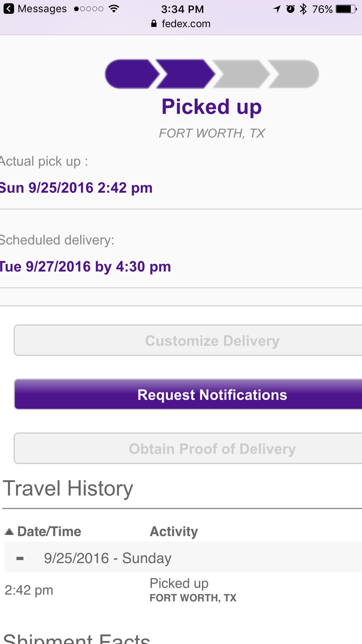The image size is (362, 644).
Task: Tap the Shipment Facts heading
Action: [77, 639]
